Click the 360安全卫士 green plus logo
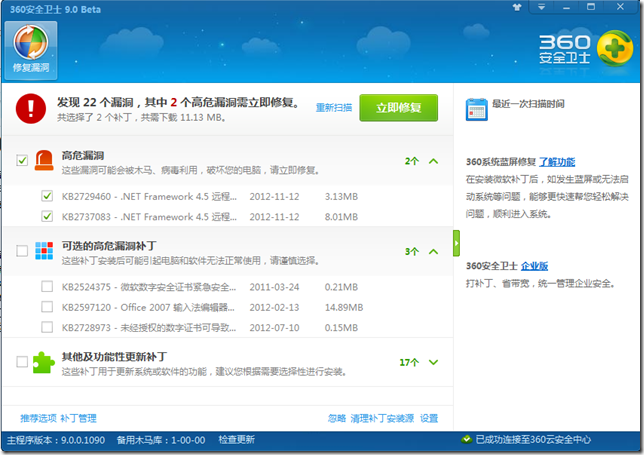The image size is (644, 455). [612, 47]
